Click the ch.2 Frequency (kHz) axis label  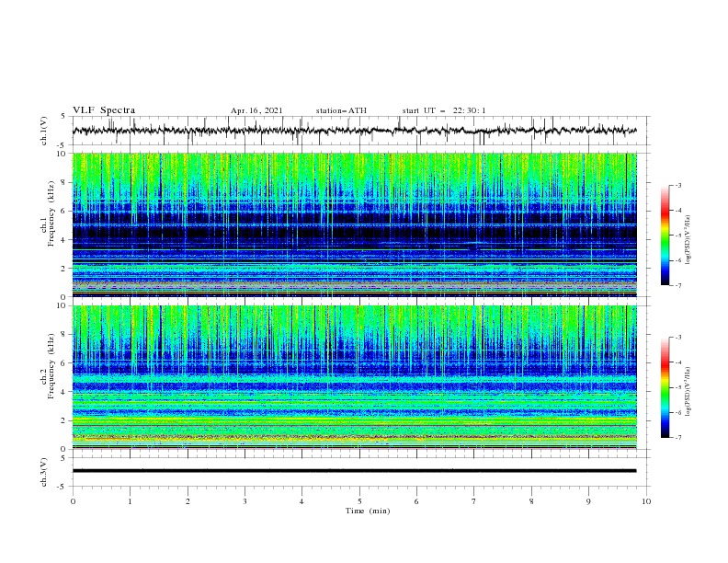click(48, 365)
